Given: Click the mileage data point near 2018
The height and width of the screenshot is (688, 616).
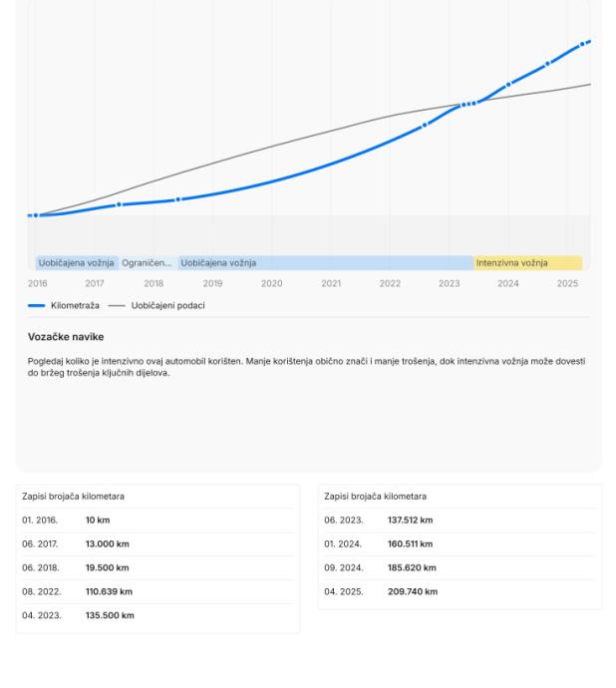Looking at the screenshot, I should click(178, 199).
